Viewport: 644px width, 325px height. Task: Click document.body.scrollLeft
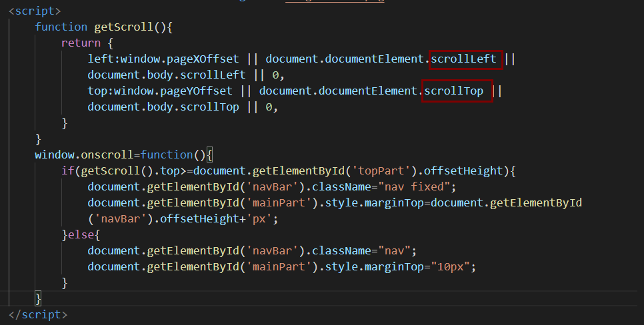pyautogui.click(x=167, y=75)
